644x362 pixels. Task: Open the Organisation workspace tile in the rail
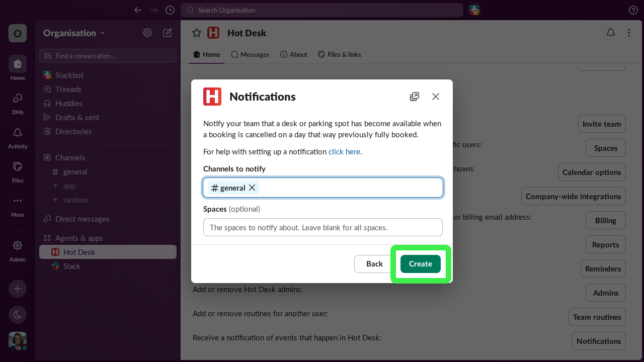[x=18, y=33]
